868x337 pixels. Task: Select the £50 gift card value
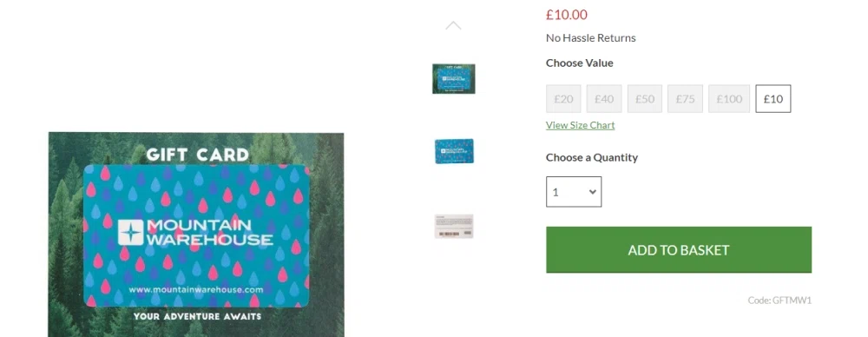click(645, 99)
